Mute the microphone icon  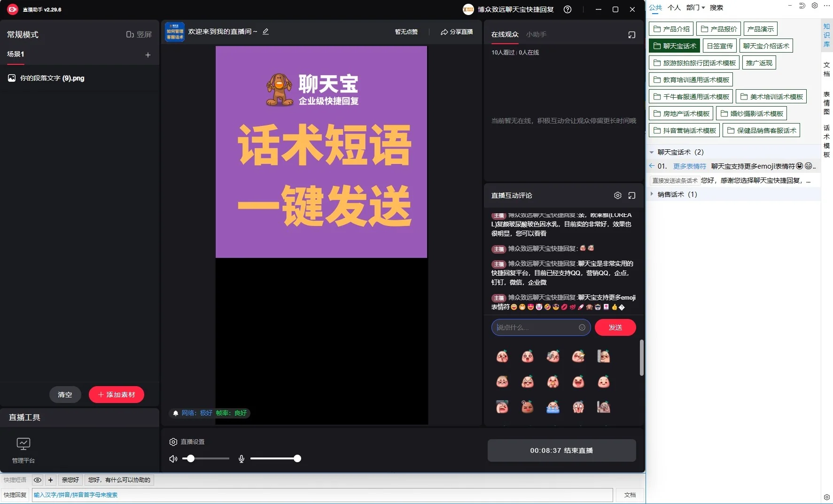click(x=241, y=459)
